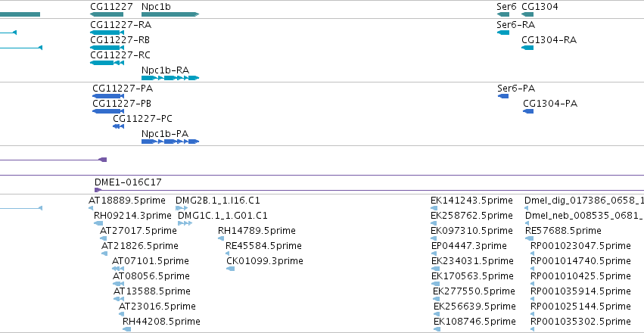Open the CG1304-PA protein label
Screen dimensions: 644x333
[550, 104]
